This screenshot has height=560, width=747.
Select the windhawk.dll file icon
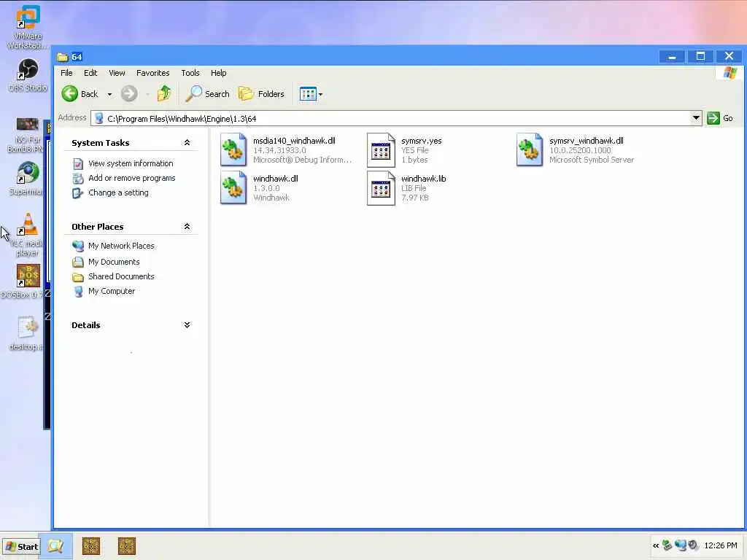tap(233, 187)
